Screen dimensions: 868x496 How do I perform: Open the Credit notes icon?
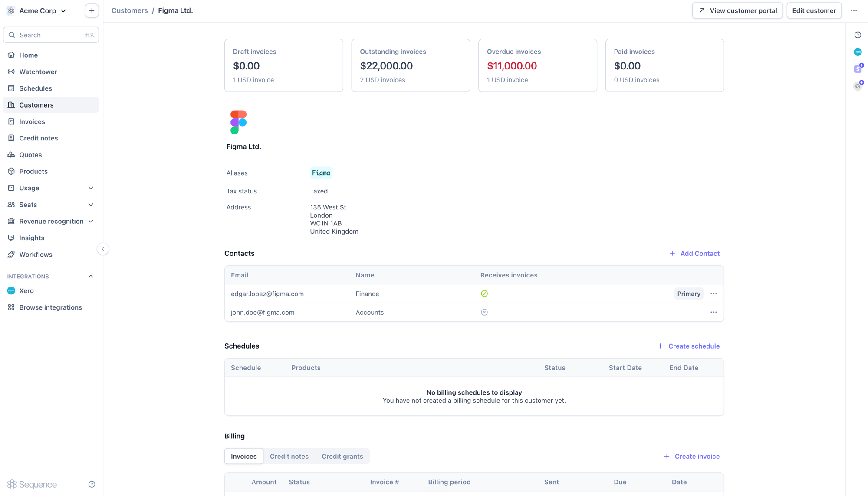[11, 138]
